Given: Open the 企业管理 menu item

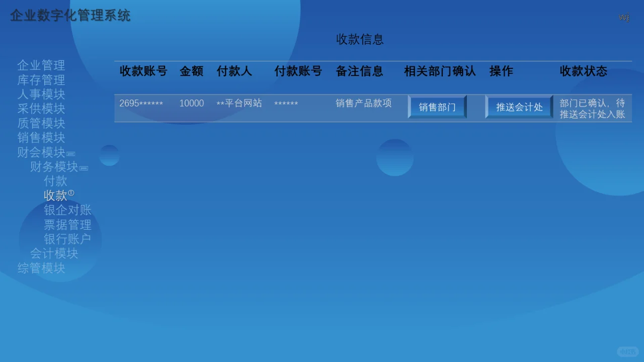Looking at the screenshot, I should [41, 65].
